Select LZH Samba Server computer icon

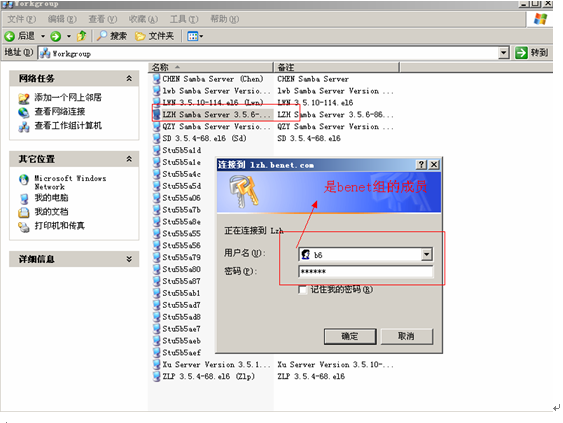click(x=157, y=114)
